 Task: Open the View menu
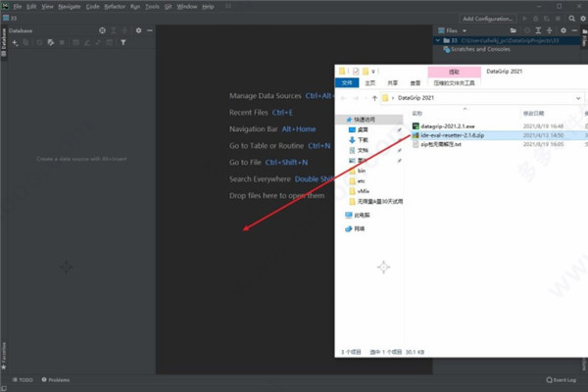click(x=47, y=7)
